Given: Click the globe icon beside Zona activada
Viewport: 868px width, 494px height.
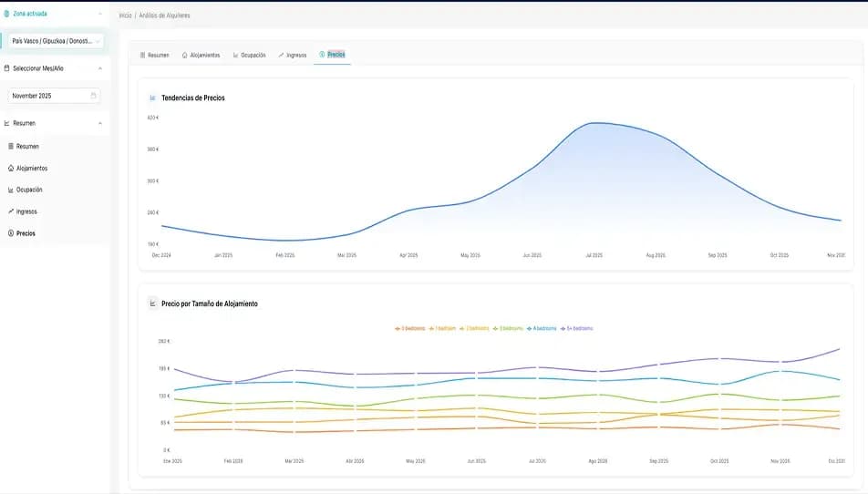Looking at the screenshot, I should pyautogui.click(x=7, y=15).
